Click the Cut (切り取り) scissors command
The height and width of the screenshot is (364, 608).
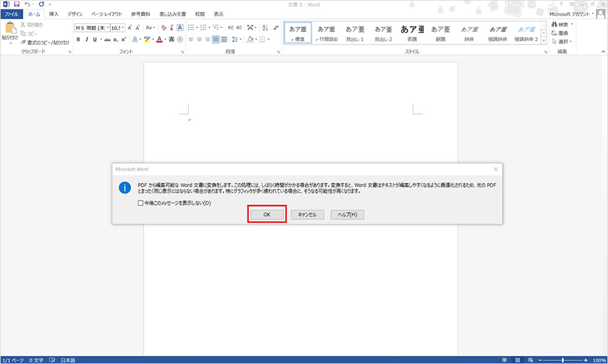pyautogui.click(x=32, y=25)
